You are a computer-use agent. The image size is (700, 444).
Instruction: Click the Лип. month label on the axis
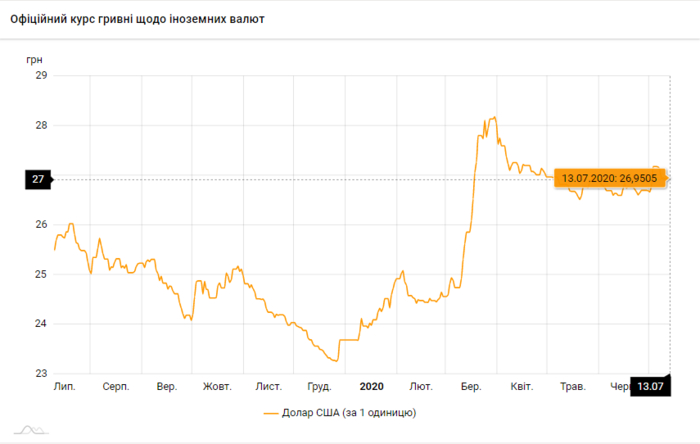64,386
